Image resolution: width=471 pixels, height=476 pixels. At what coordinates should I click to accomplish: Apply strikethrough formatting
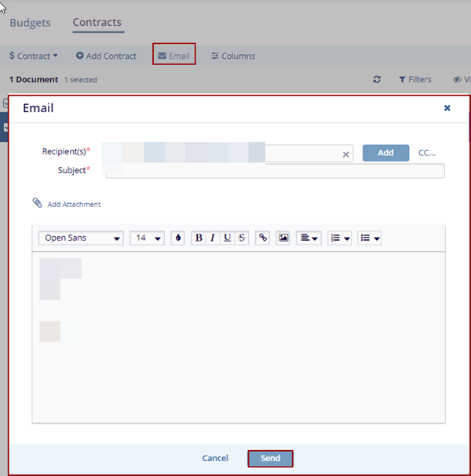[242, 238]
